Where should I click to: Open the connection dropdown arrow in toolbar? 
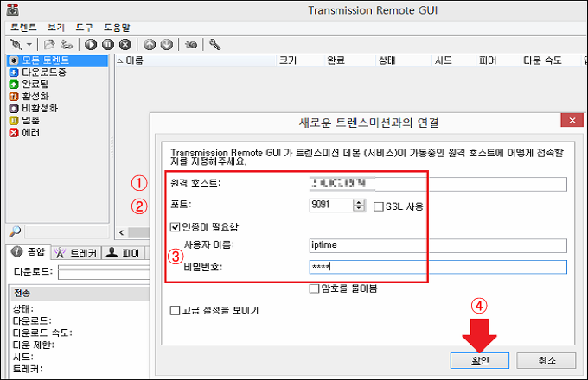pyautogui.click(x=29, y=45)
